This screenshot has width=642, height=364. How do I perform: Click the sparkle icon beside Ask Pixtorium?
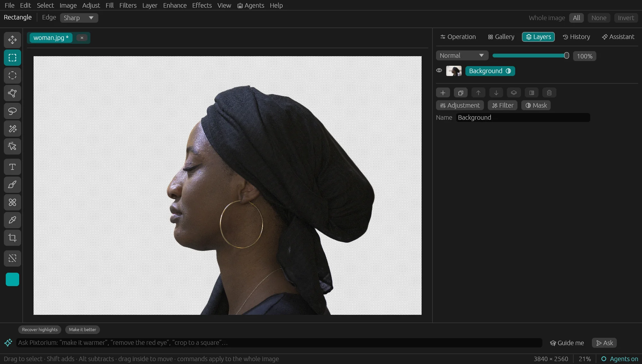pyautogui.click(x=8, y=342)
